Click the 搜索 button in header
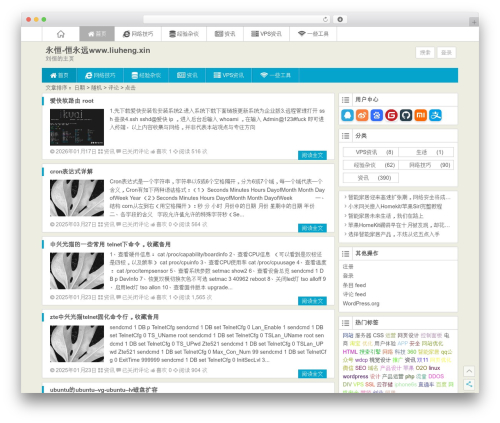Viewport: 500px width, 423px height. tap(425, 52)
